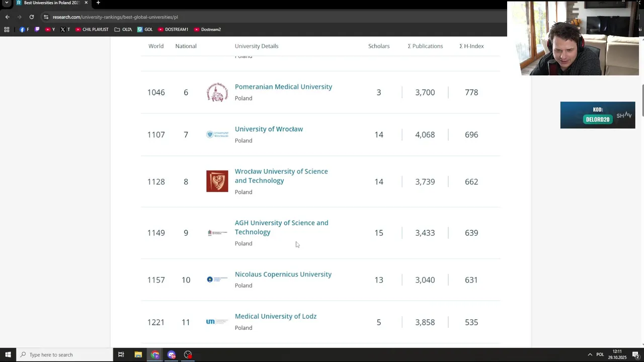Open the DOSTREAM1 bookmark
Viewport: 644px width, 362px height.
pyautogui.click(x=173, y=29)
